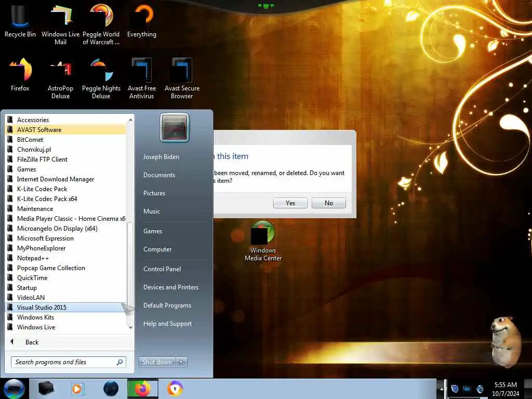
Task: Expand Internet Download Manager folder
Action: pyautogui.click(x=66, y=179)
